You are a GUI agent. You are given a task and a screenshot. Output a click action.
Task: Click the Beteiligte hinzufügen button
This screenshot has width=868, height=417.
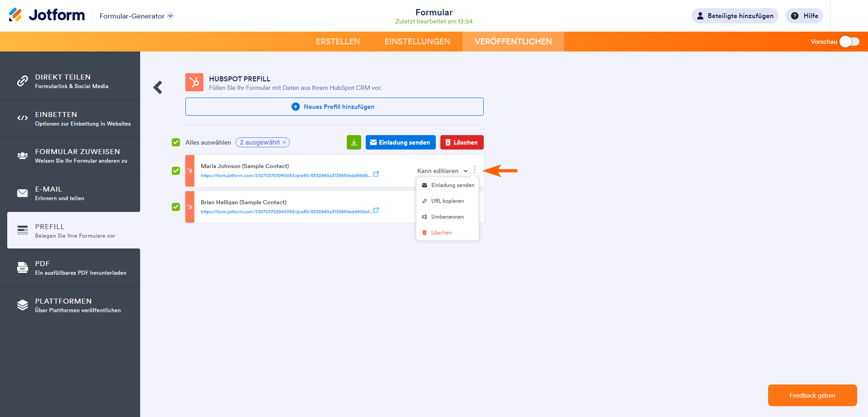pyautogui.click(x=735, y=16)
